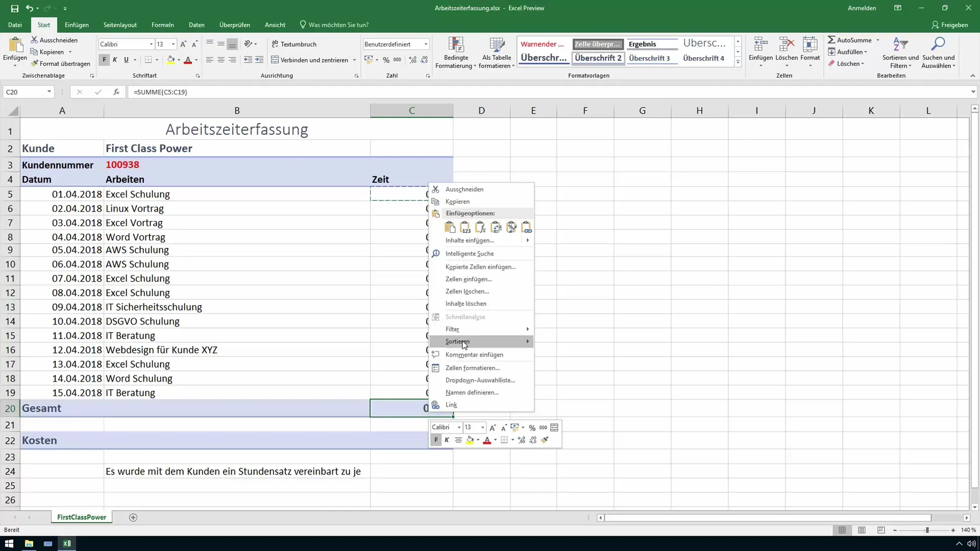Click the Save icon in the title bar
Screen dimensions: 980x551
pos(14,8)
